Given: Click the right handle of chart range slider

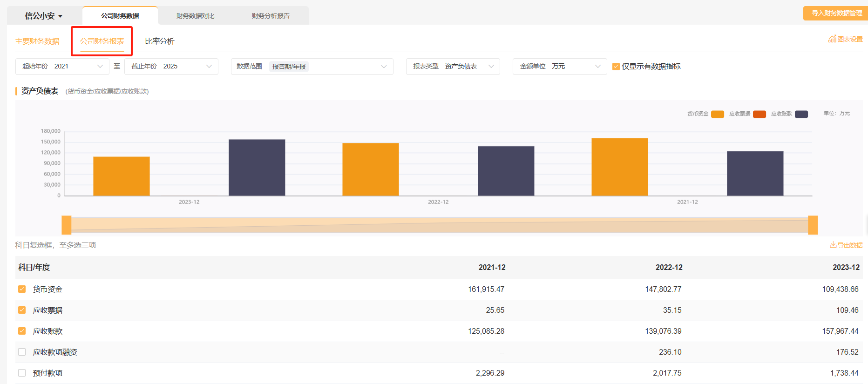Looking at the screenshot, I should pos(813,225).
